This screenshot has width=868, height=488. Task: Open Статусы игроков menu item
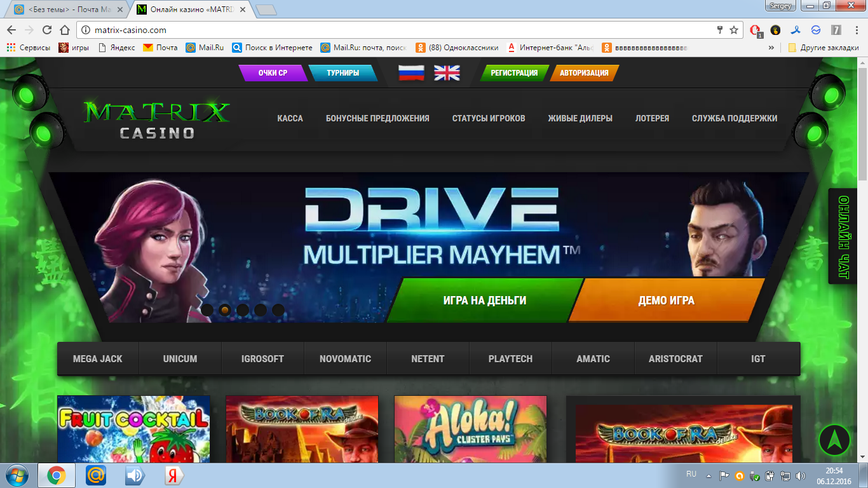click(489, 118)
